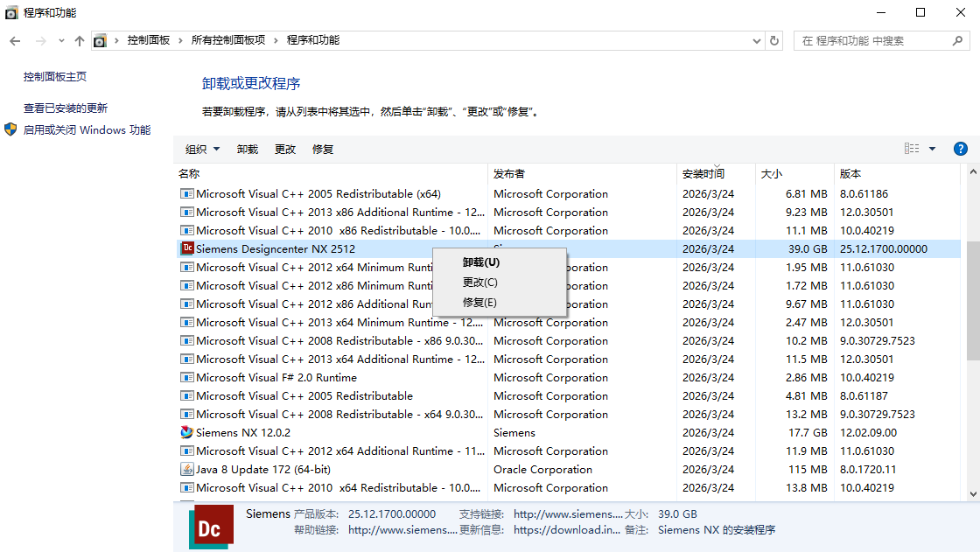Open the 帮助链接 siemens URL in details pane

coord(402,529)
